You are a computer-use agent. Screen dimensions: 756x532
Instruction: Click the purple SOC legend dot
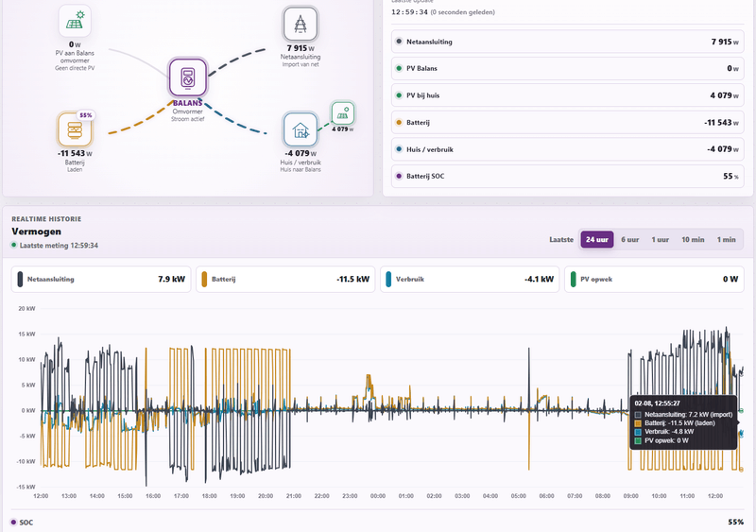[x=13, y=523]
